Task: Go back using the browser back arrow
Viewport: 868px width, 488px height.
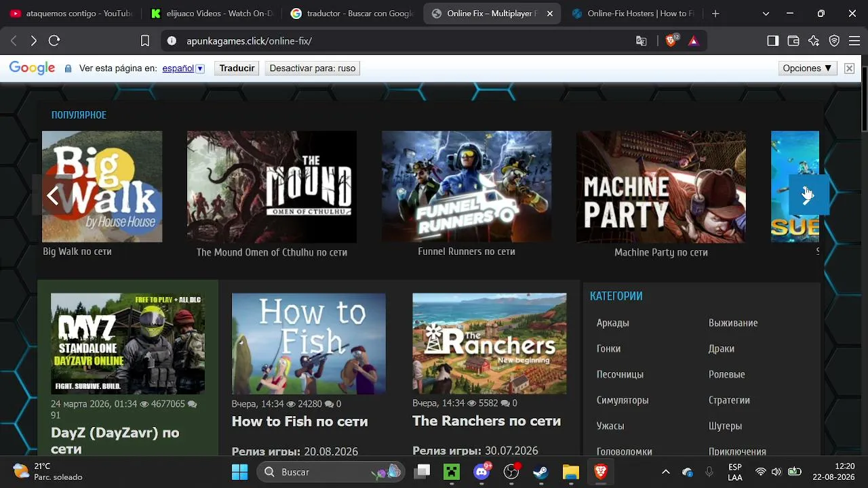Action: 14,41
